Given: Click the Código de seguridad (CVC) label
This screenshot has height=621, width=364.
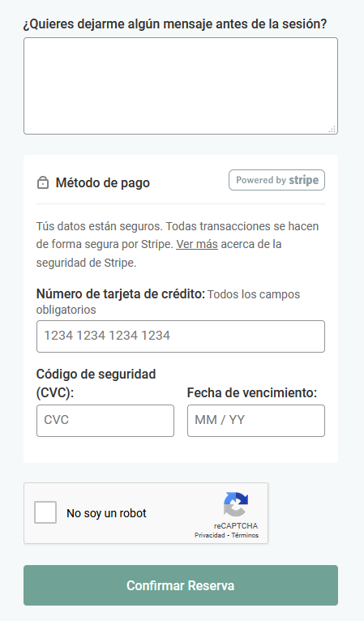Looking at the screenshot, I should click(x=96, y=383).
